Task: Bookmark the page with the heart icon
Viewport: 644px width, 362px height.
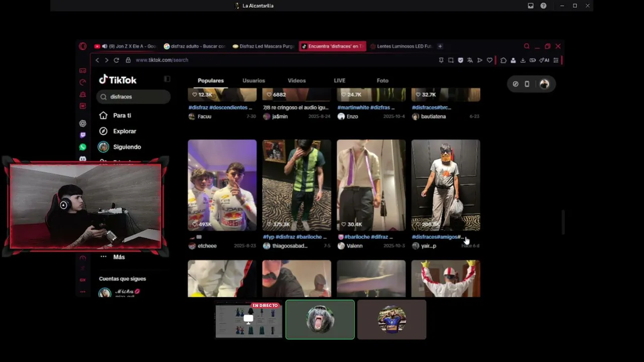Action: pos(490,60)
